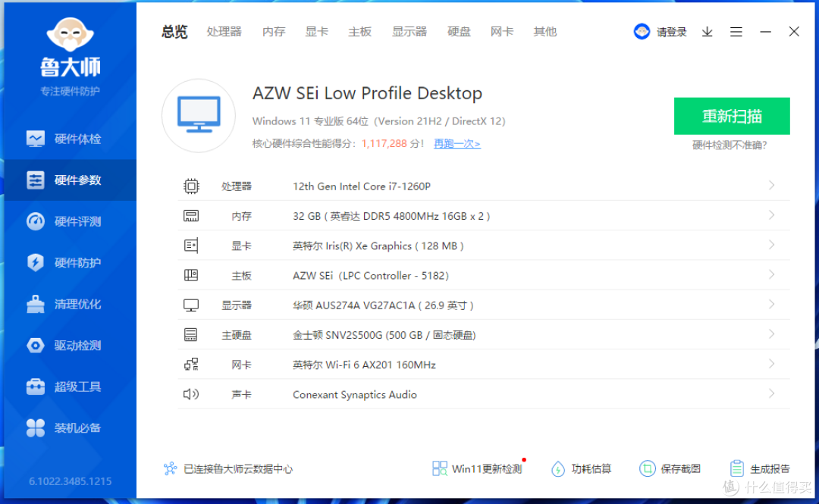Click 请登录 to sign in
Image resolution: width=819 pixels, height=504 pixels.
pyautogui.click(x=672, y=33)
